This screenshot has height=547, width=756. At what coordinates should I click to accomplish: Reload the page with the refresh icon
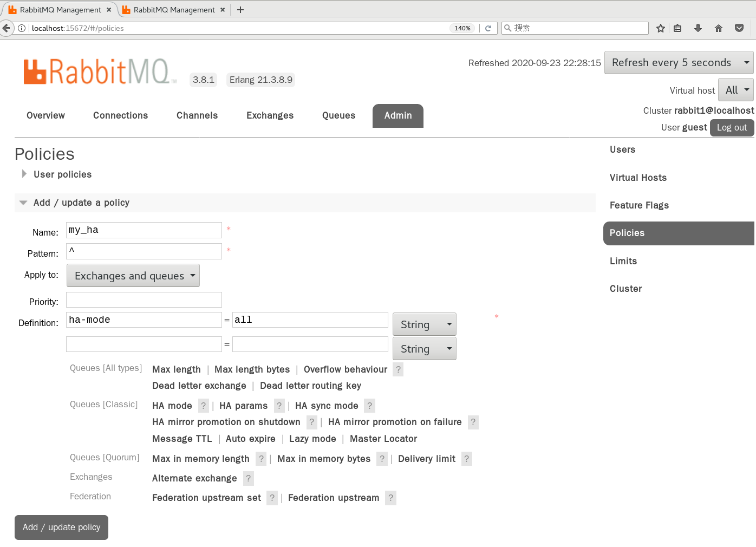coord(488,28)
